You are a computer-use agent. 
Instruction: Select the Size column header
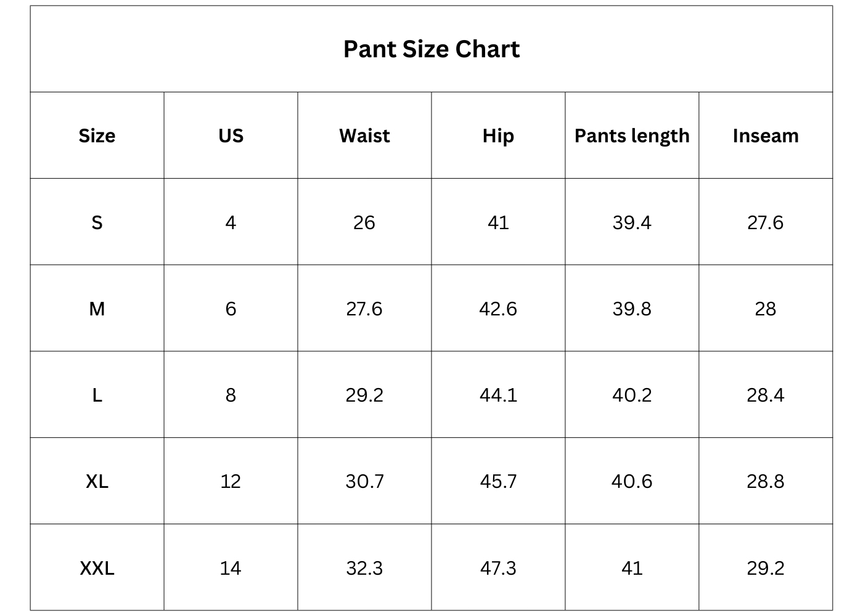(x=97, y=136)
